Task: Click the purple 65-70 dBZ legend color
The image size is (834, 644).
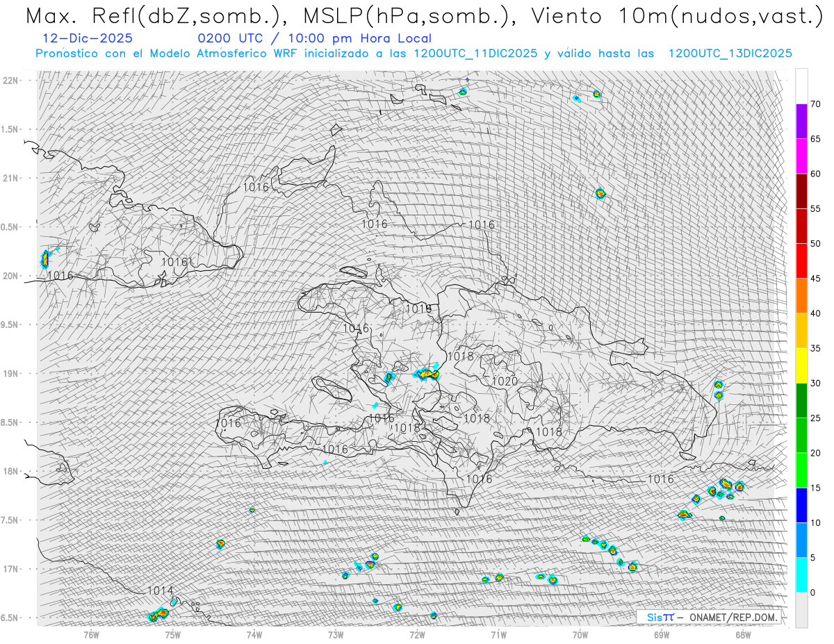Action: pyautogui.click(x=801, y=121)
